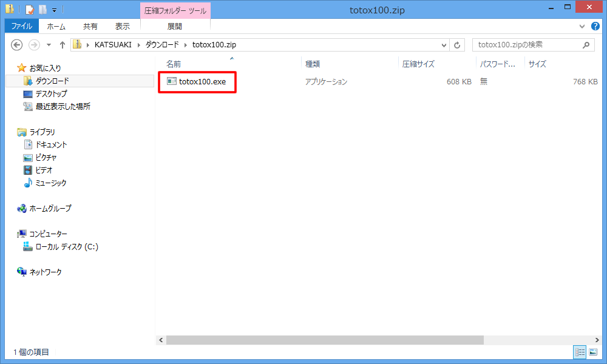This screenshot has width=607, height=364.
Task: Switch to large icons view in status bar
Action: pyautogui.click(x=593, y=352)
